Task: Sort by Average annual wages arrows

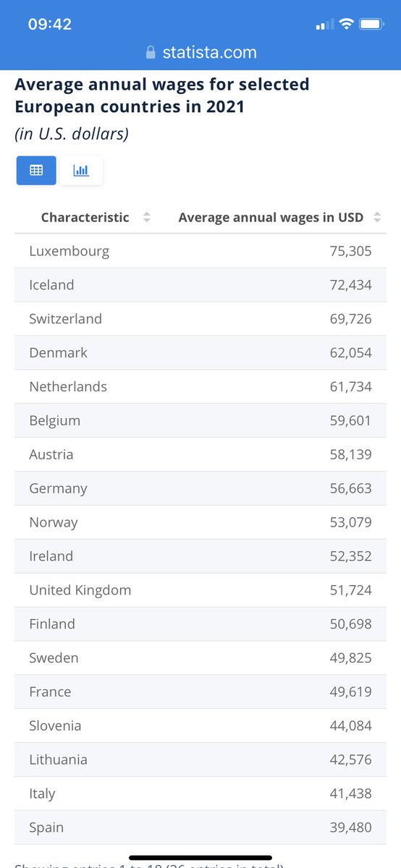Action: coord(377,217)
